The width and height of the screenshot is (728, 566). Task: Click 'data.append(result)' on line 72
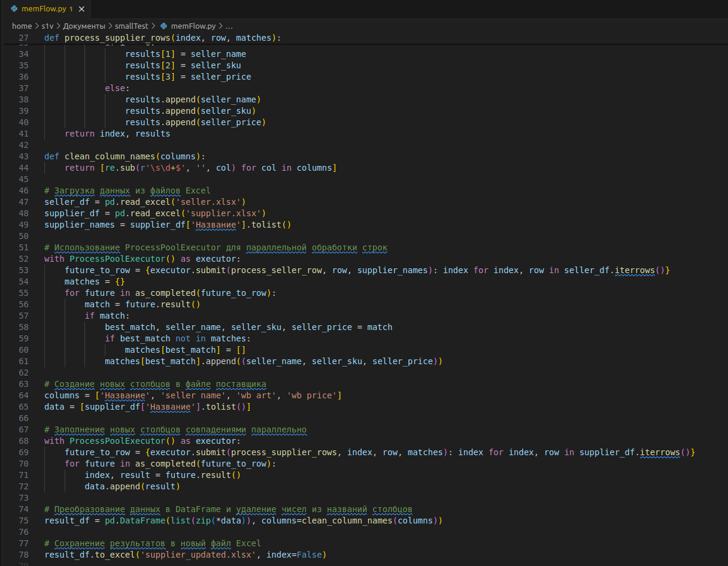coord(132,486)
